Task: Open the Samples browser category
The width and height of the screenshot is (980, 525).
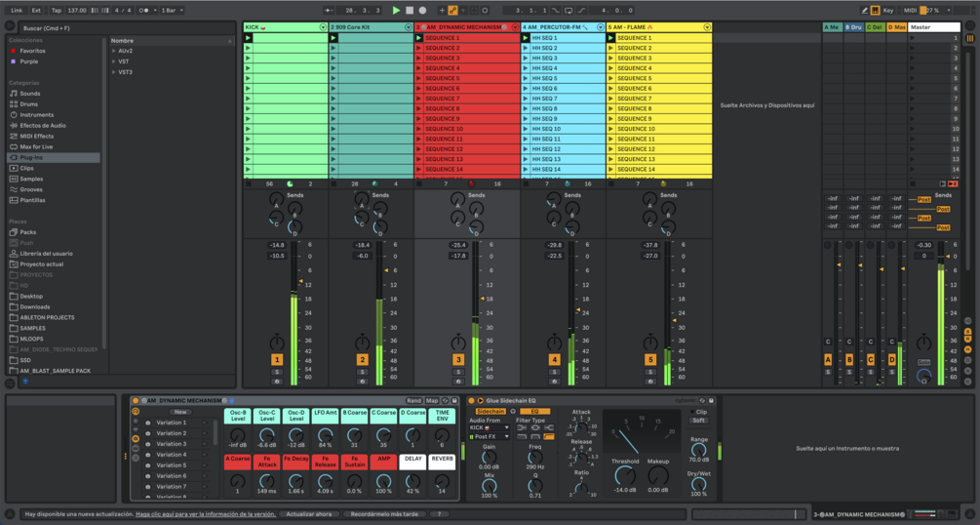Action: (30, 179)
